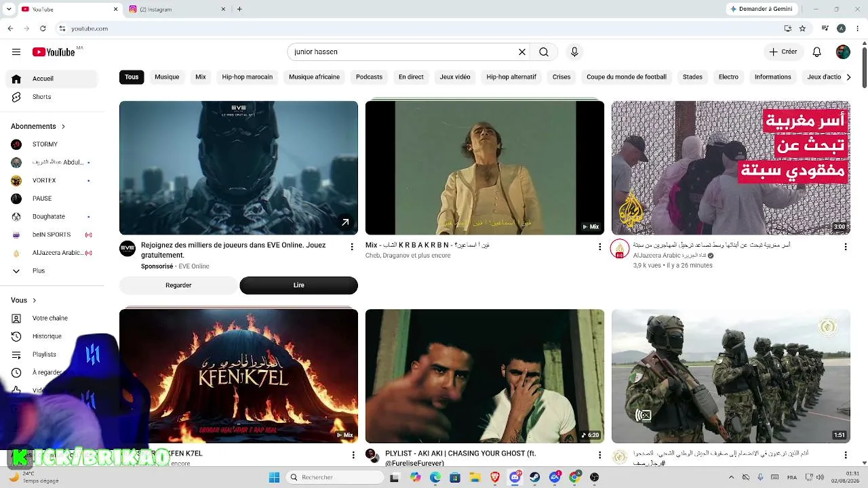This screenshot has width=868, height=488.
Task: Open a new browser tab with plus
Action: point(239,9)
